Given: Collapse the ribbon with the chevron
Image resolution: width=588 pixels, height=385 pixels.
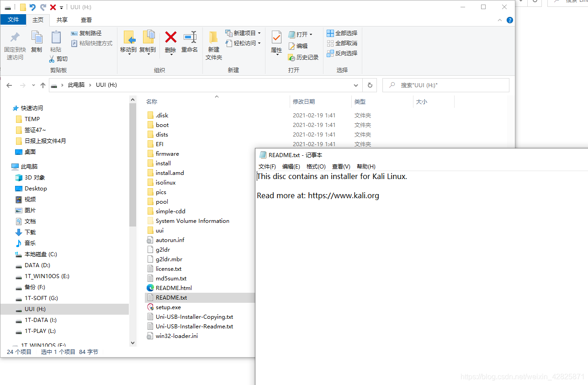Looking at the screenshot, I should tap(500, 20).
